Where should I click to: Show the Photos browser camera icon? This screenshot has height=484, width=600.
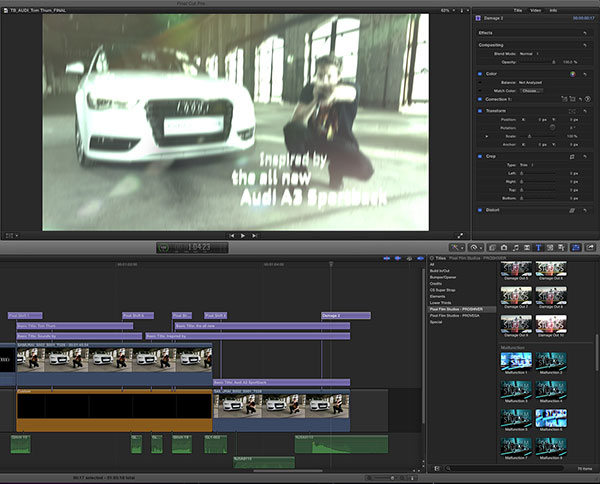(504, 248)
